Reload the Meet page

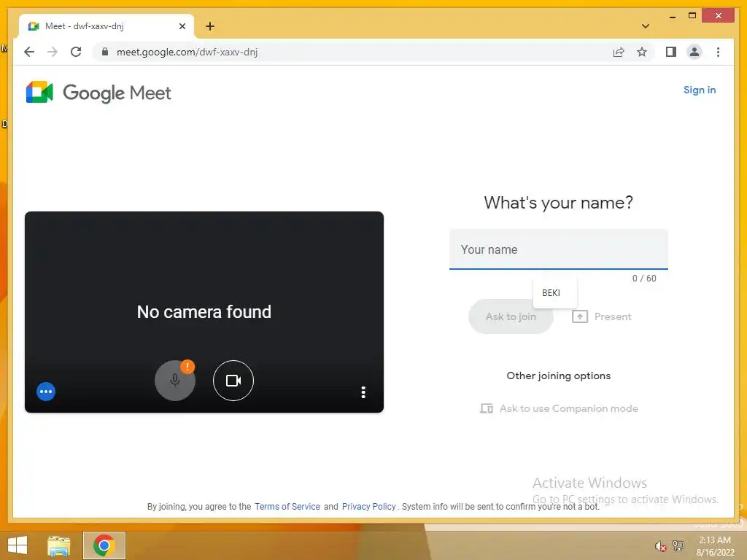[76, 52]
